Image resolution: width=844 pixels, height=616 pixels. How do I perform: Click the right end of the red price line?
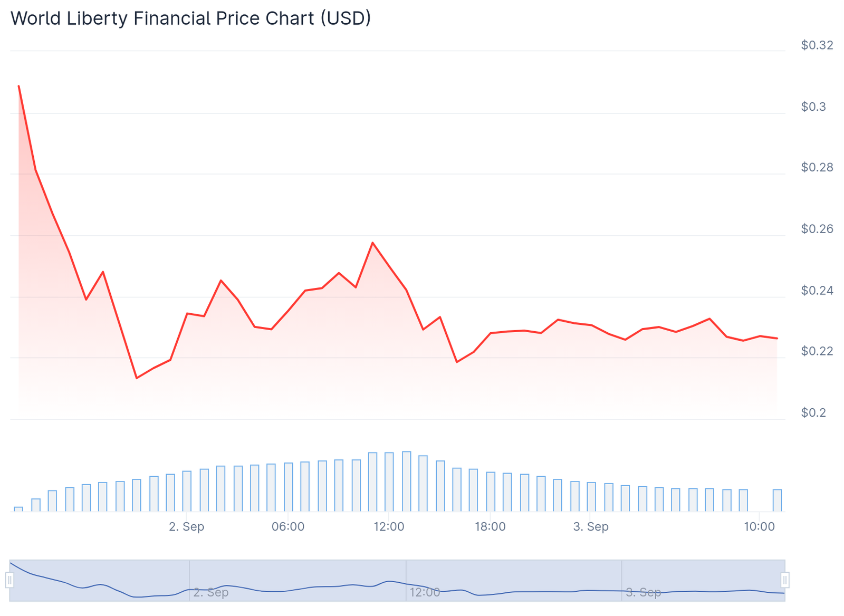pos(777,338)
